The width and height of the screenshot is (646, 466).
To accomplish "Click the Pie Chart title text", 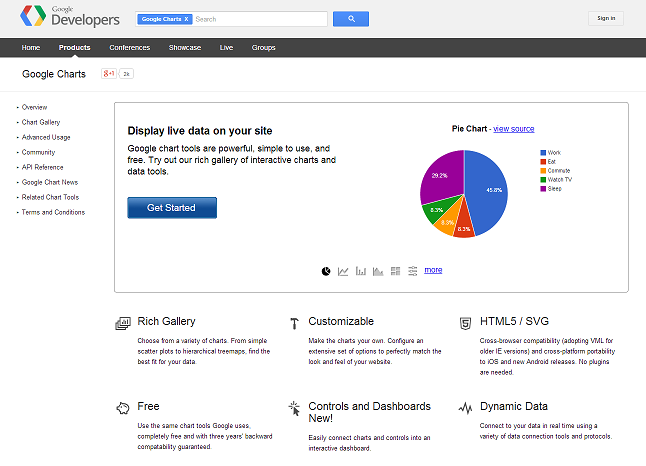I will pos(469,129).
